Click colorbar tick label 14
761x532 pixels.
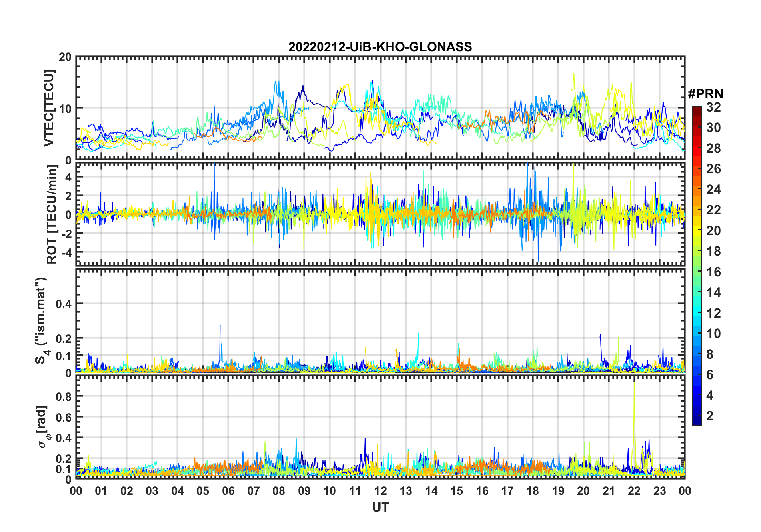click(714, 292)
